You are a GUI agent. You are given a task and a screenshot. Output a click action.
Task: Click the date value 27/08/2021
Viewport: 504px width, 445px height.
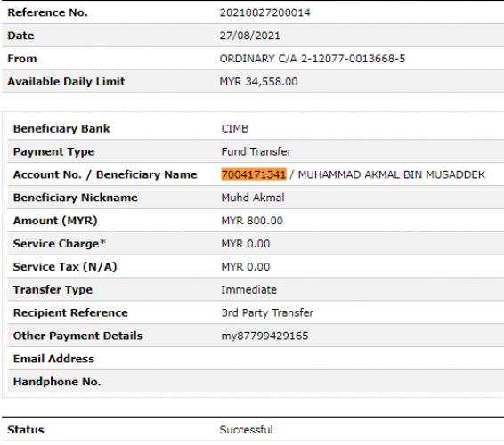(249, 36)
